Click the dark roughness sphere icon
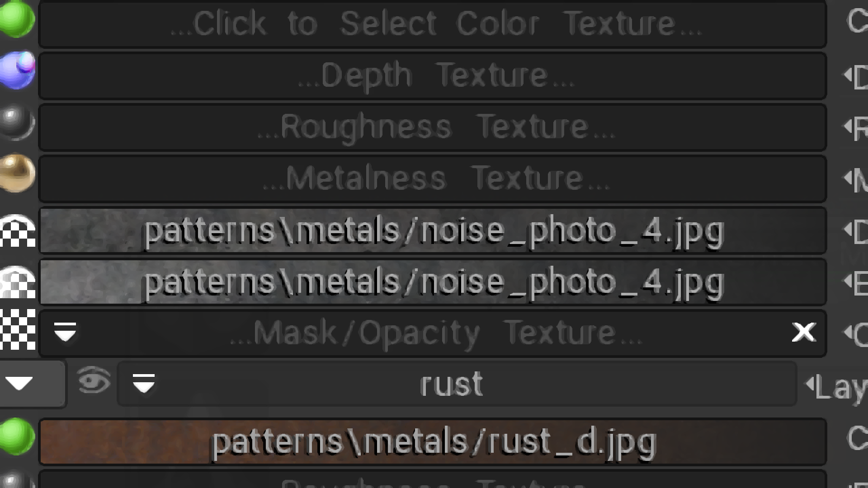This screenshot has width=868, height=488. (17, 122)
